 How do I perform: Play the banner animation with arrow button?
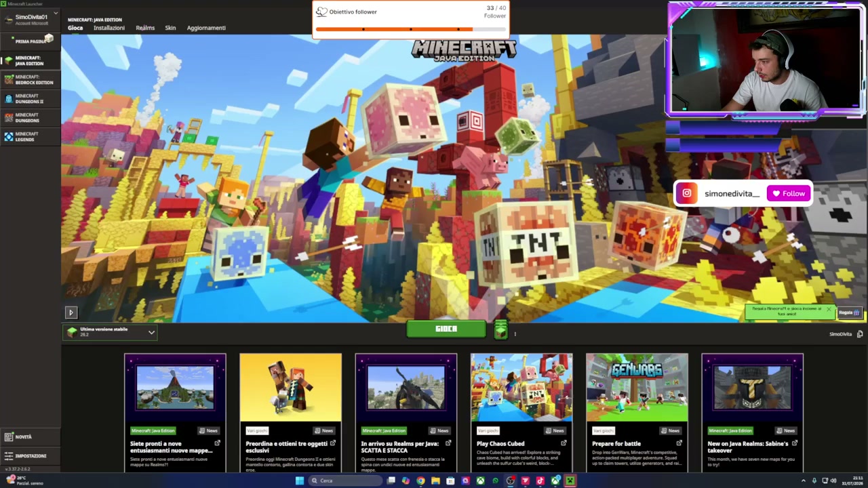pos(71,312)
